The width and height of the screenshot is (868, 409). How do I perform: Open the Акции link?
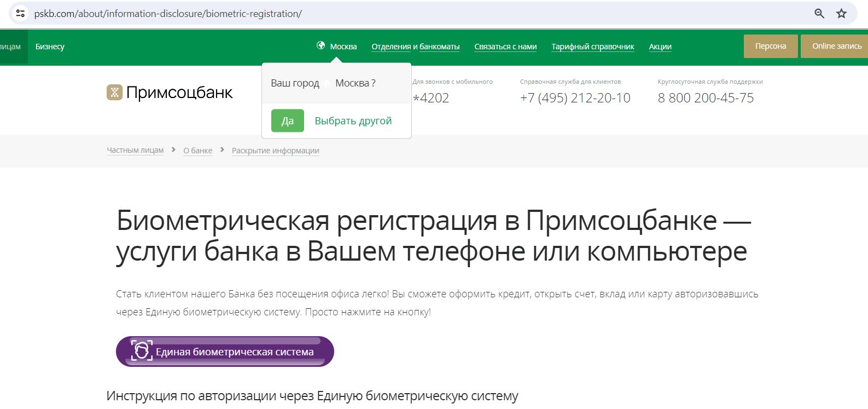coord(660,47)
